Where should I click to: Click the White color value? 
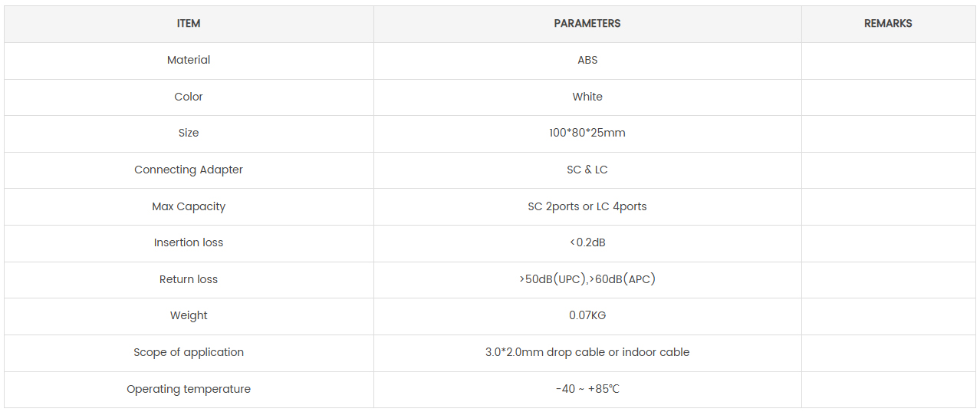click(587, 97)
